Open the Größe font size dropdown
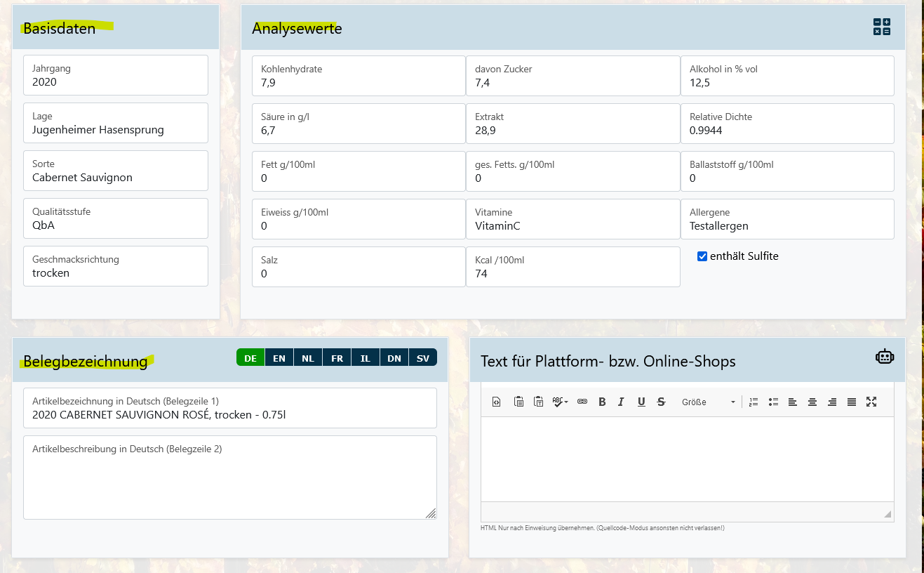 click(x=708, y=402)
